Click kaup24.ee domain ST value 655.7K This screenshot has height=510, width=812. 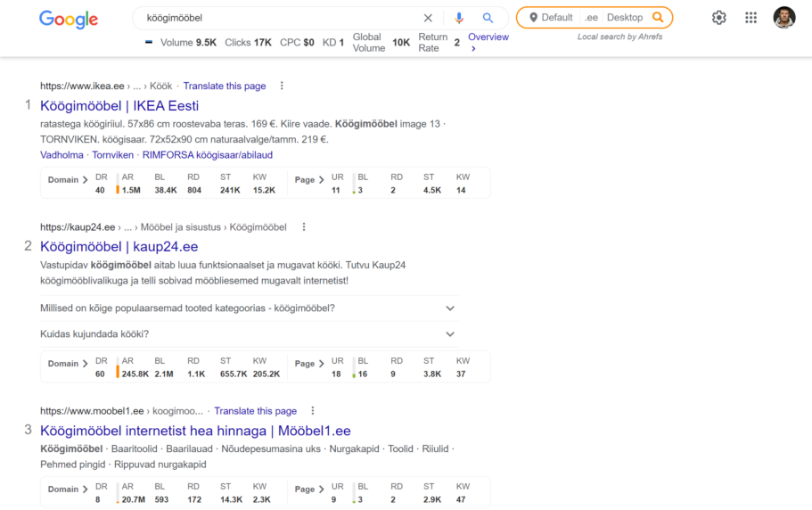coord(234,374)
